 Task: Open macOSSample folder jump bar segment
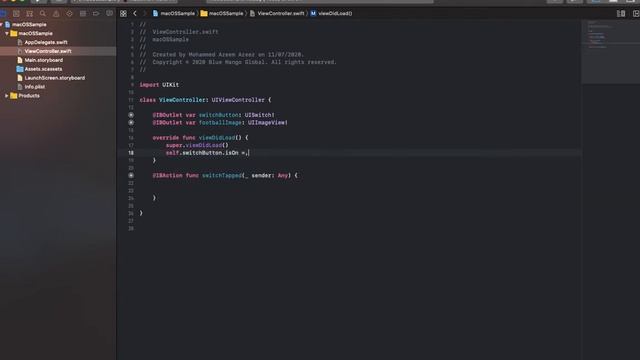tap(222, 13)
